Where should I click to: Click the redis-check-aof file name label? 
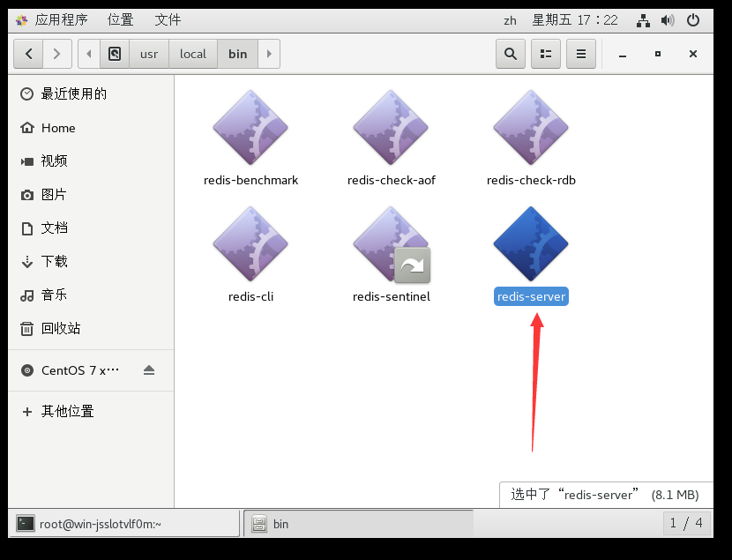[392, 180]
